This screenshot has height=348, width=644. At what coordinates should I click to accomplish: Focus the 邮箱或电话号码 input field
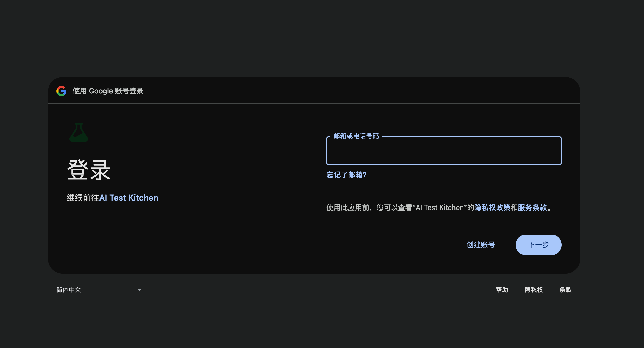[444, 151]
